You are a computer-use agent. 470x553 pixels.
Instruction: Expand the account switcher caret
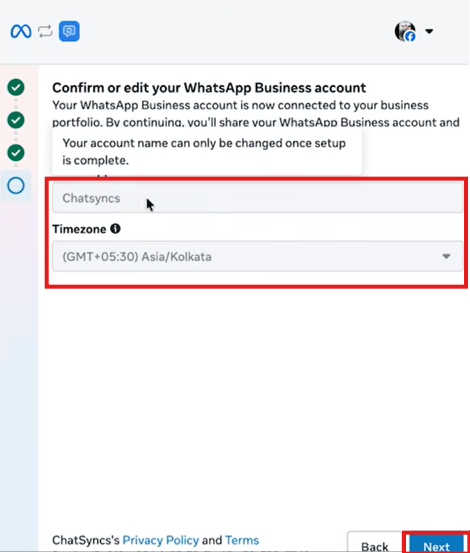(429, 31)
